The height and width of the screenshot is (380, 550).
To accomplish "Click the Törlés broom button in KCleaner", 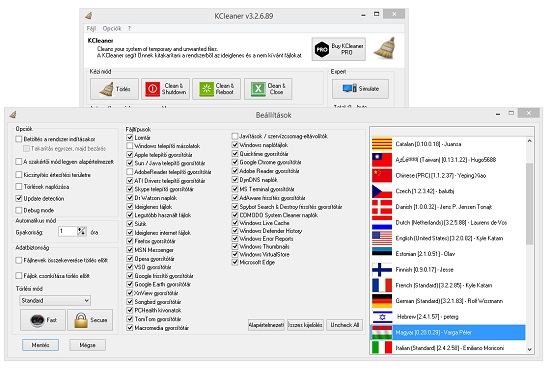I will point(114,89).
